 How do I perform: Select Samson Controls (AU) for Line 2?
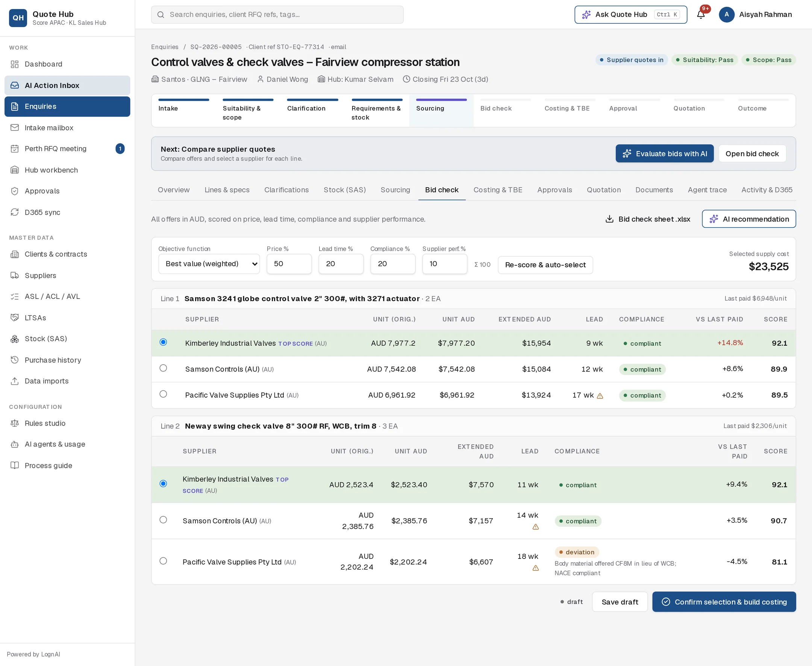point(163,520)
